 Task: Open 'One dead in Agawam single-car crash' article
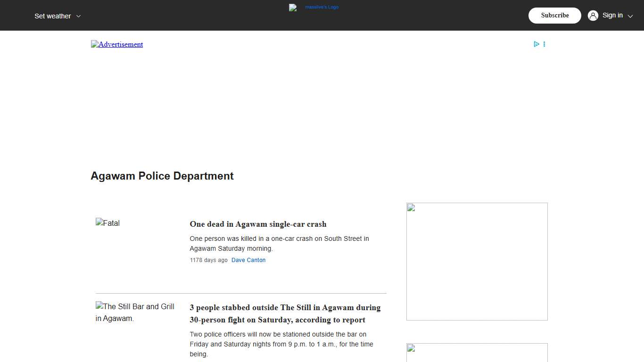(x=257, y=224)
